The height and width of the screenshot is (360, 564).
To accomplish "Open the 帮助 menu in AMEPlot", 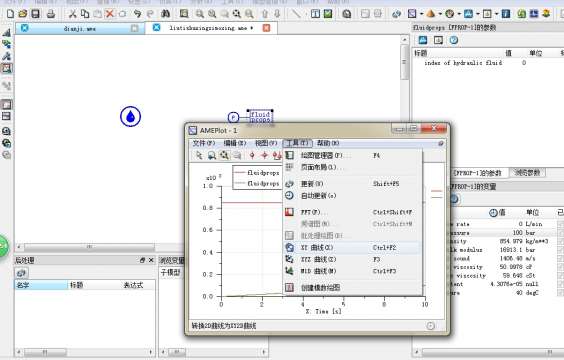I will [x=328, y=143].
